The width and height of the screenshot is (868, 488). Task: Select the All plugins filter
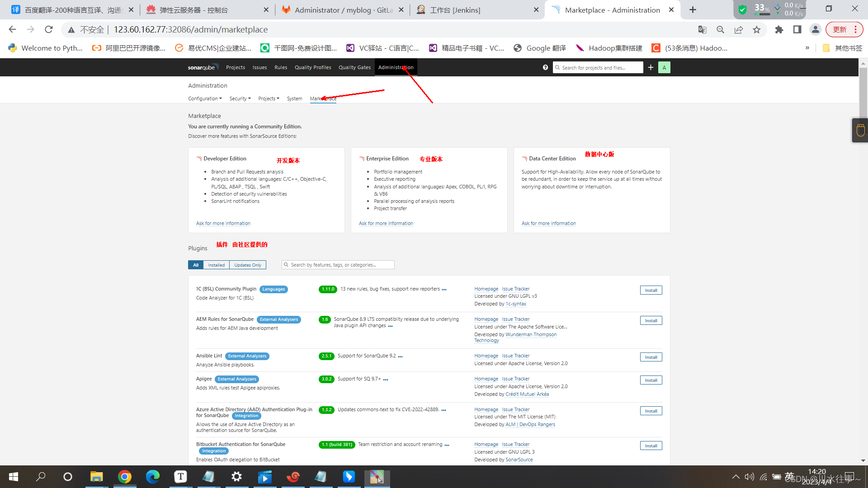[196, 265]
